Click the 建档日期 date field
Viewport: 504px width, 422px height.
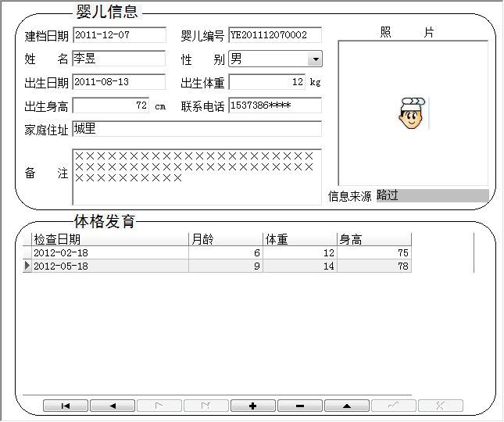point(119,35)
